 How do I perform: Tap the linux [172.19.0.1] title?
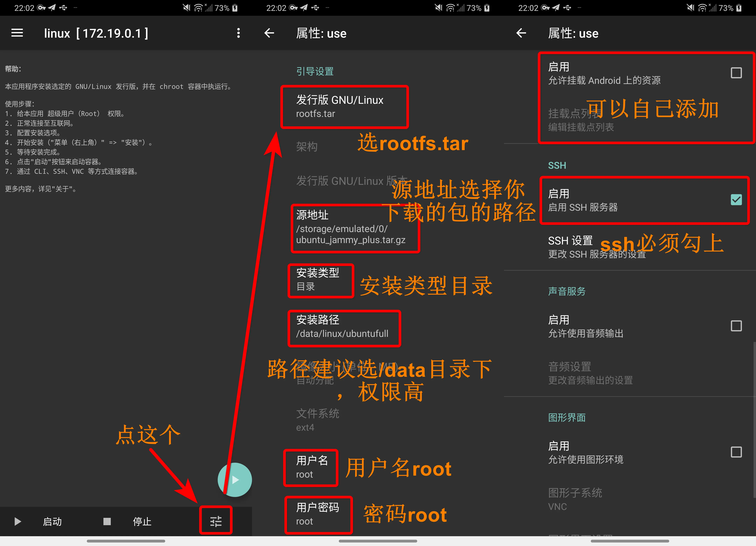click(x=96, y=33)
